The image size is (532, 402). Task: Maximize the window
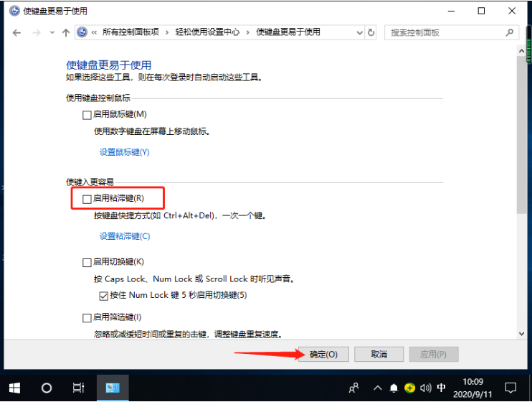tap(481, 11)
